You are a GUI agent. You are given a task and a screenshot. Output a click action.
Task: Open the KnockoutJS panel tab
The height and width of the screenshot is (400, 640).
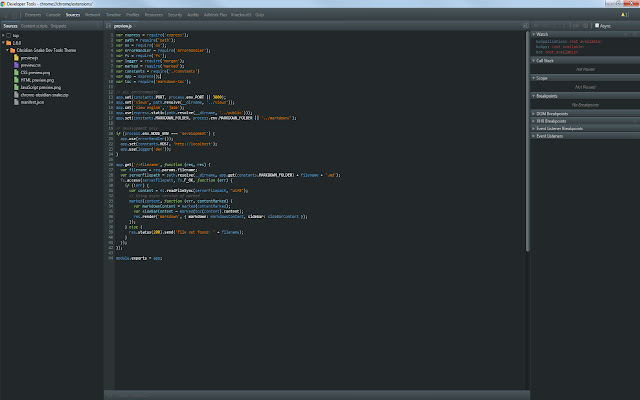tap(241, 15)
